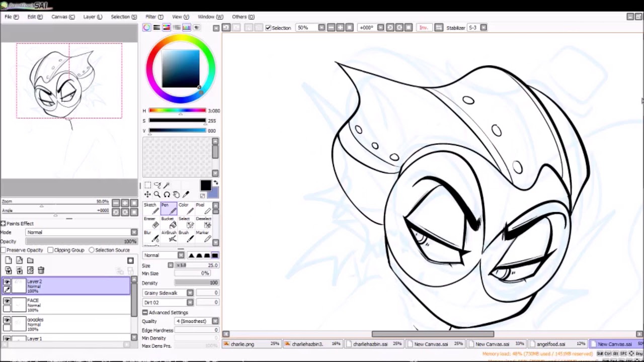Toggle Size pressure checkbox in brush settings
This screenshot has width=644, height=362.
pos(171,265)
